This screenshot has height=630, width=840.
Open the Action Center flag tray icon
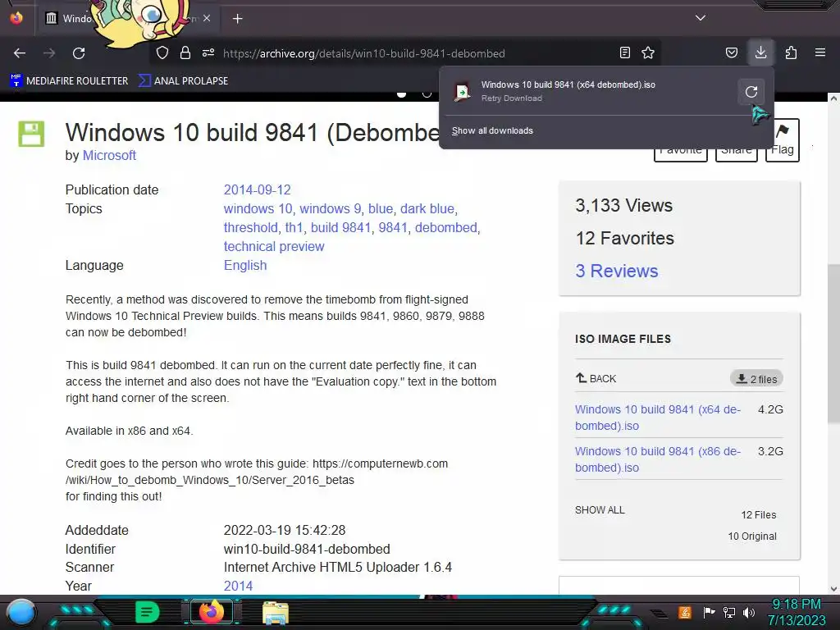pos(709,612)
